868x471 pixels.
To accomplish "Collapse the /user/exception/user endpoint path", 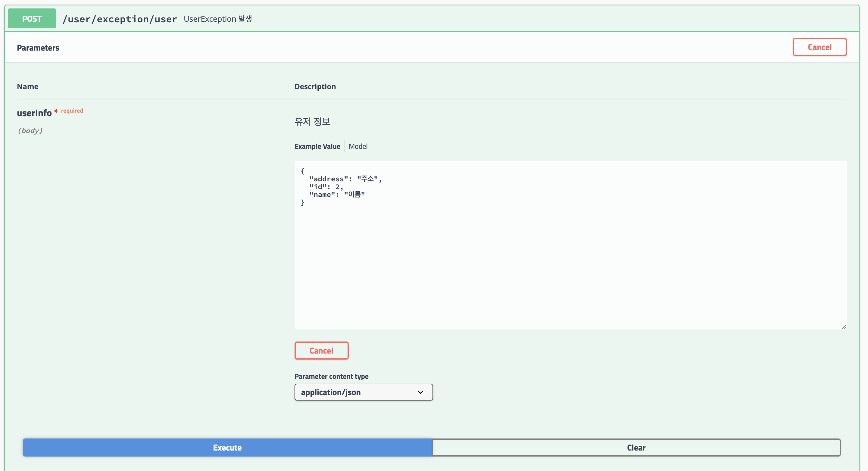I will pyautogui.click(x=120, y=19).
